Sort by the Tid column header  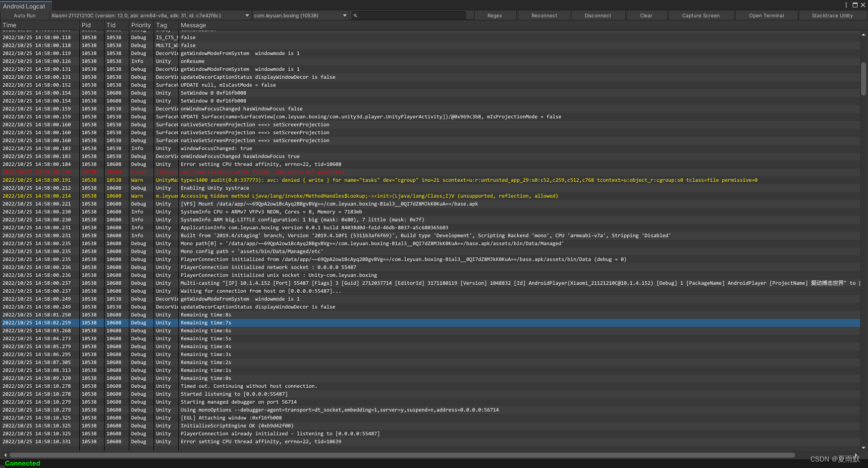tap(116, 25)
